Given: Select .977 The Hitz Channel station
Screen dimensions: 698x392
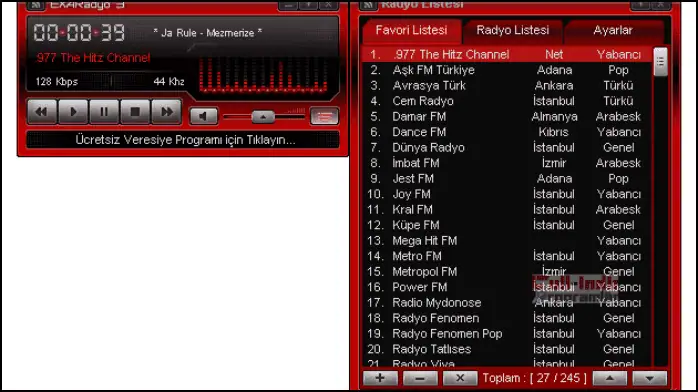Looking at the screenshot, I should pos(507,54).
